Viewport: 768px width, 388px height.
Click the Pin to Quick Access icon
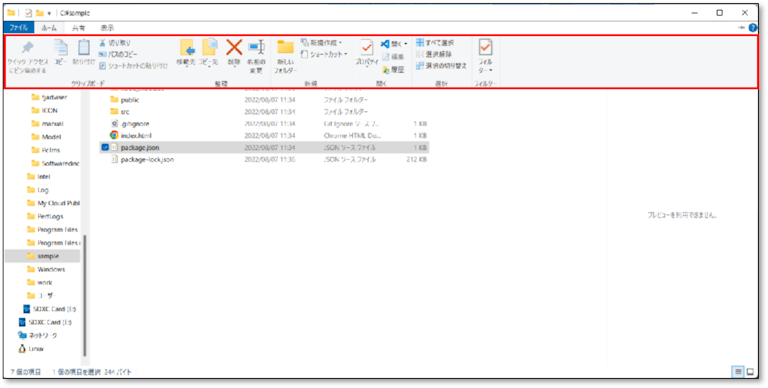coord(27,48)
